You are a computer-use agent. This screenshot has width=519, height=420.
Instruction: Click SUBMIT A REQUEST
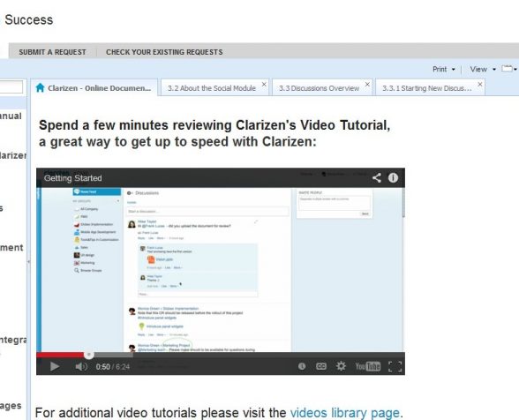(52, 52)
